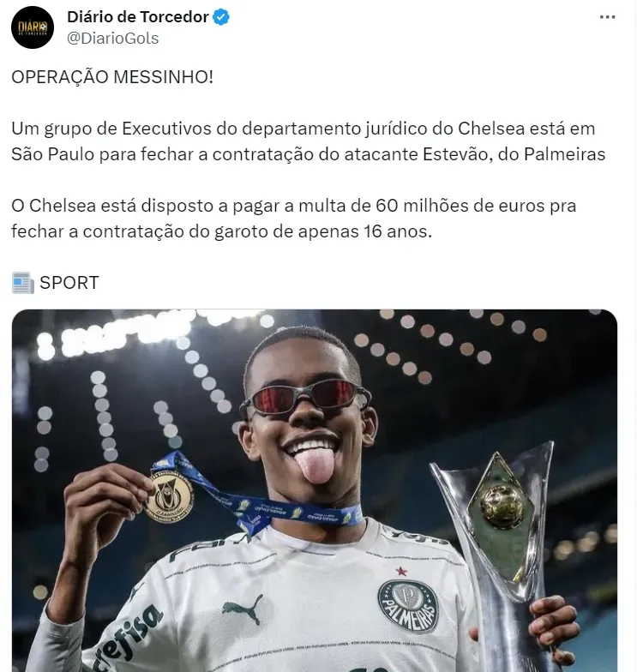Click the Diário de Torcedor profile avatar

(33, 27)
